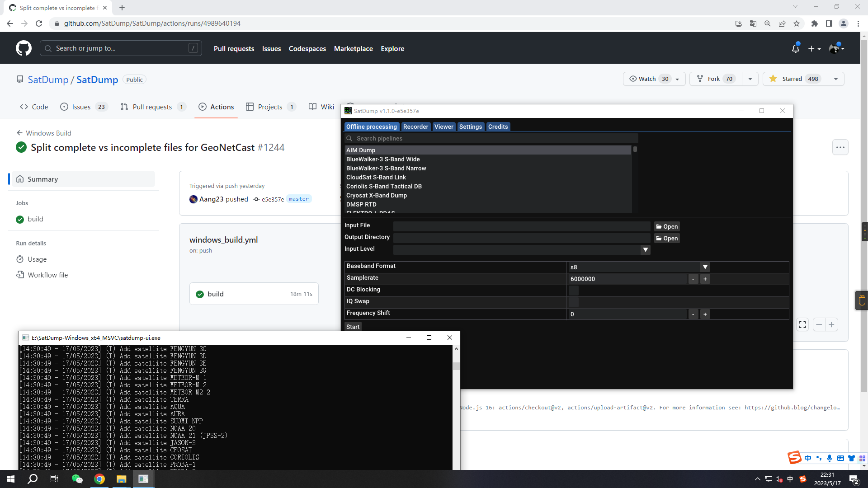The height and width of the screenshot is (488, 868).
Task: Click the Open folder icon for Output Directory
Action: (x=667, y=238)
